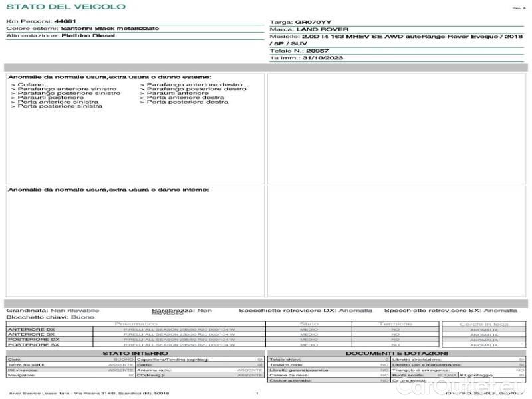Screen dimensions: 532x399
Task: Click the 'Termiche' column header
Action: (395, 324)
